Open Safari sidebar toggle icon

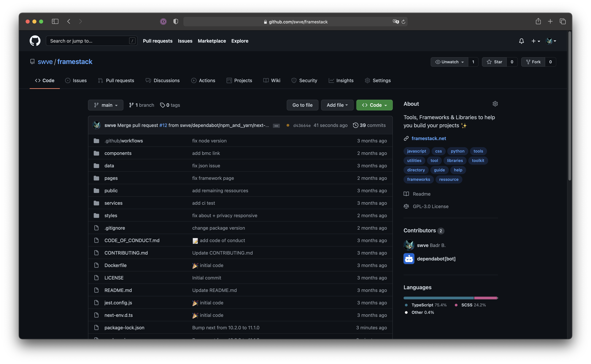(55, 21)
